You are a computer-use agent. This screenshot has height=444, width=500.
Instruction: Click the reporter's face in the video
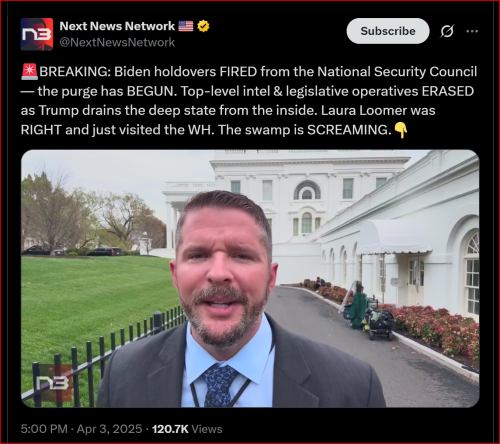(223, 268)
